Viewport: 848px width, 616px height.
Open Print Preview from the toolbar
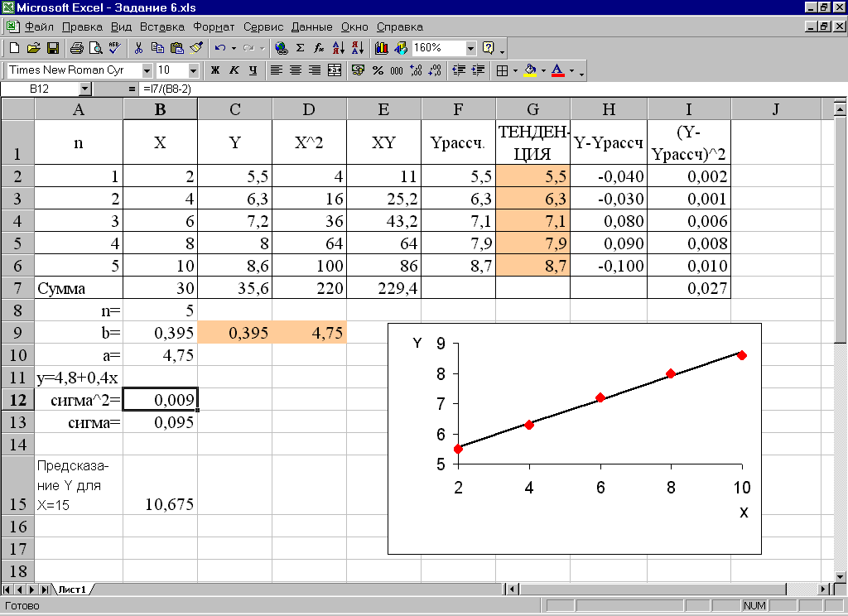95,48
